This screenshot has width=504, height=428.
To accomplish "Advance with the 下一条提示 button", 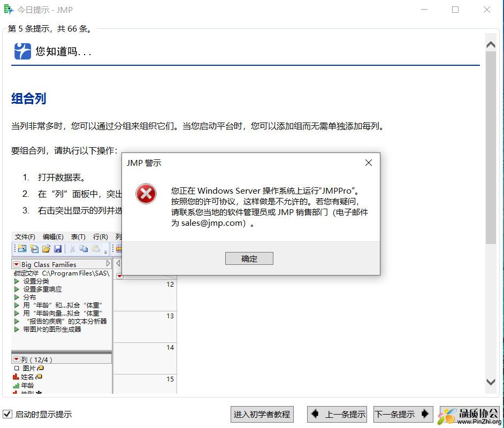I will 403,415.
